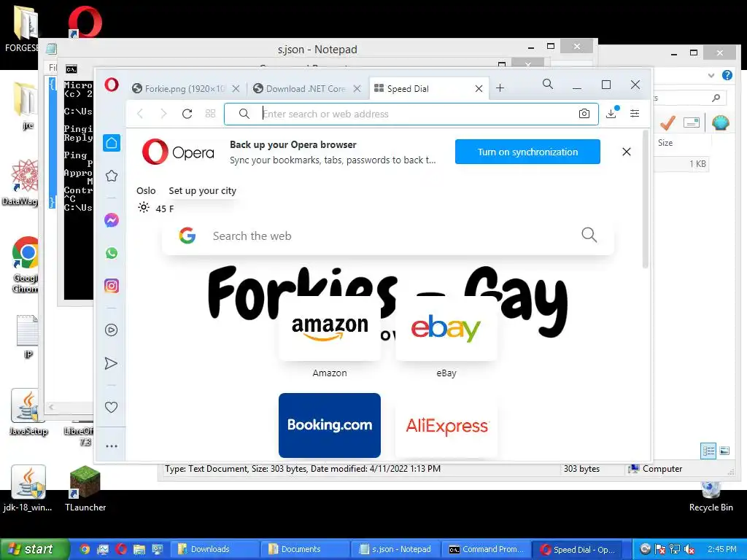Go forward using the forward arrow
747x560 pixels.
(x=163, y=114)
